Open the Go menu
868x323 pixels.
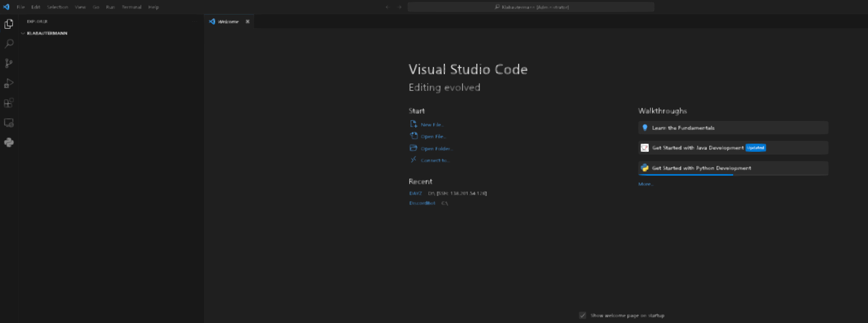click(x=96, y=7)
